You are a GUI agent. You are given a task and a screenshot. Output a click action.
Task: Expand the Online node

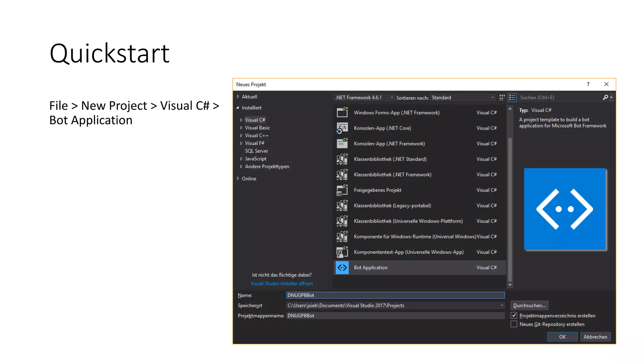[238, 178]
